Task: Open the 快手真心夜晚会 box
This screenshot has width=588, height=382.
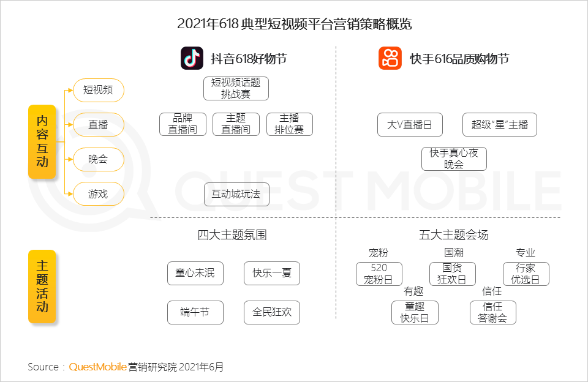Action: [x=454, y=159]
